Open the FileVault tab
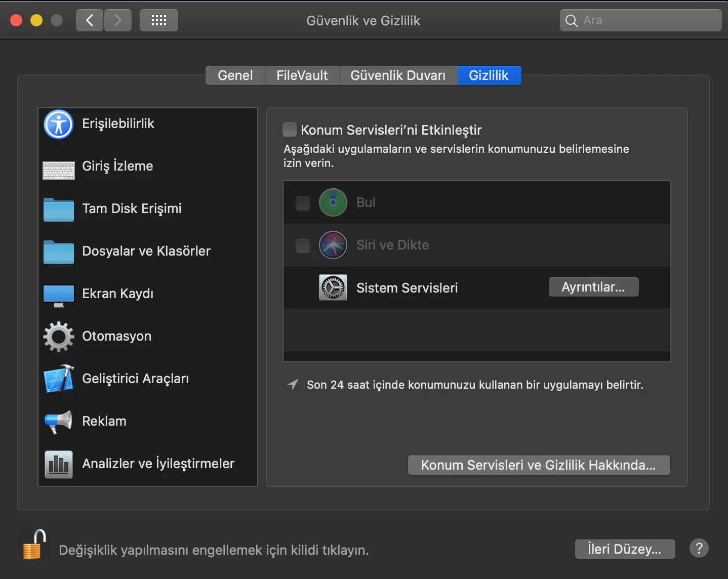The height and width of the screenshot is (579, 728). click(x=302, y=75)
